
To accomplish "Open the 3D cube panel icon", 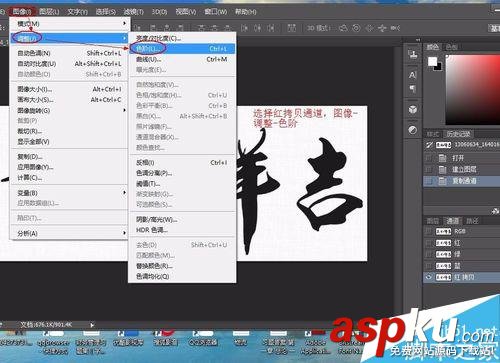I will tap(413, 109).
